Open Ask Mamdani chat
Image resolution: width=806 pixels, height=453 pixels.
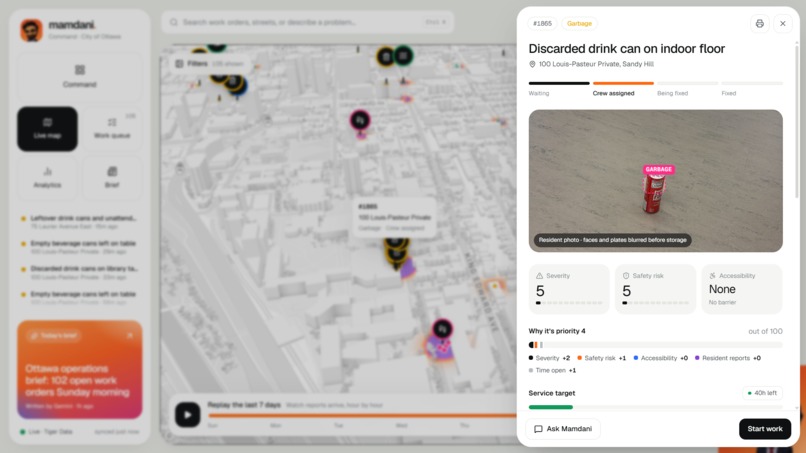pyautogui.click(x=563, y=429)
